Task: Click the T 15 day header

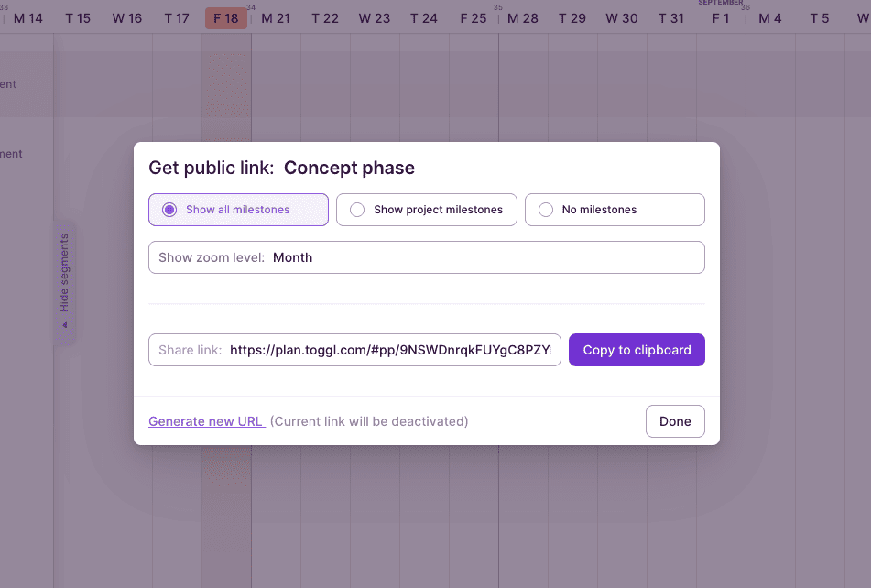Action: (x=78, y=18)
